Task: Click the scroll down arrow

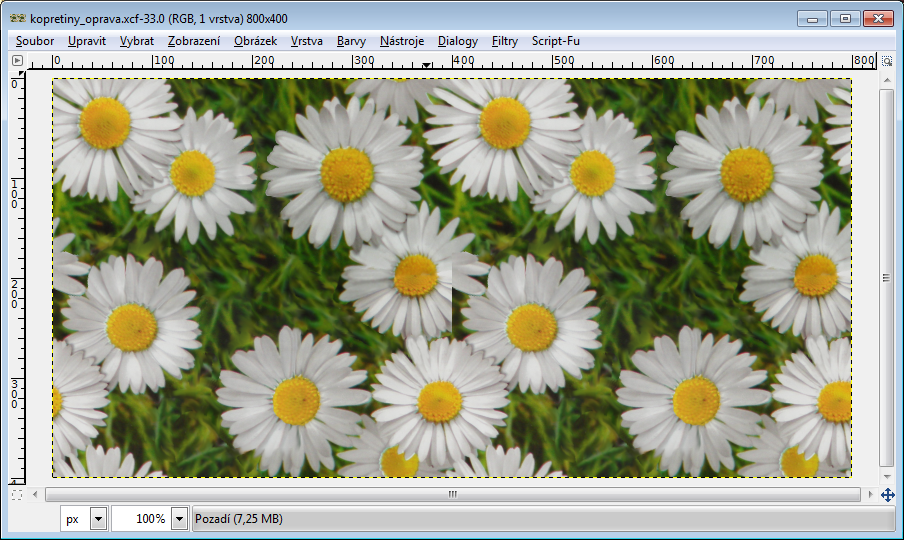Action: (x=887, y=477)
